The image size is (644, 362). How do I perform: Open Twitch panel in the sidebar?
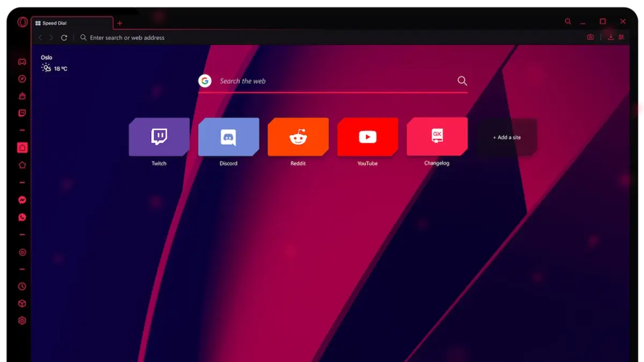[x=22, y=113]
